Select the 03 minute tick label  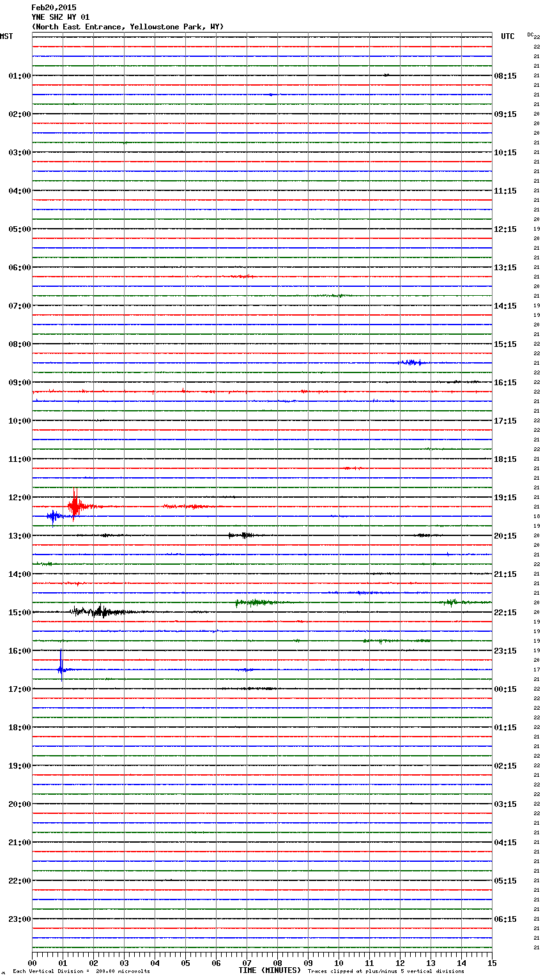click(x=124, y=963)
